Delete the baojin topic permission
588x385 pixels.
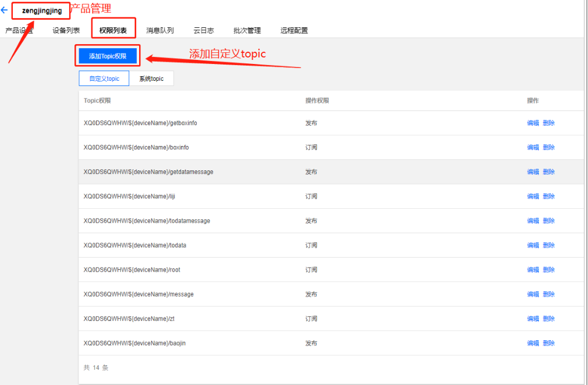[548, 343]
